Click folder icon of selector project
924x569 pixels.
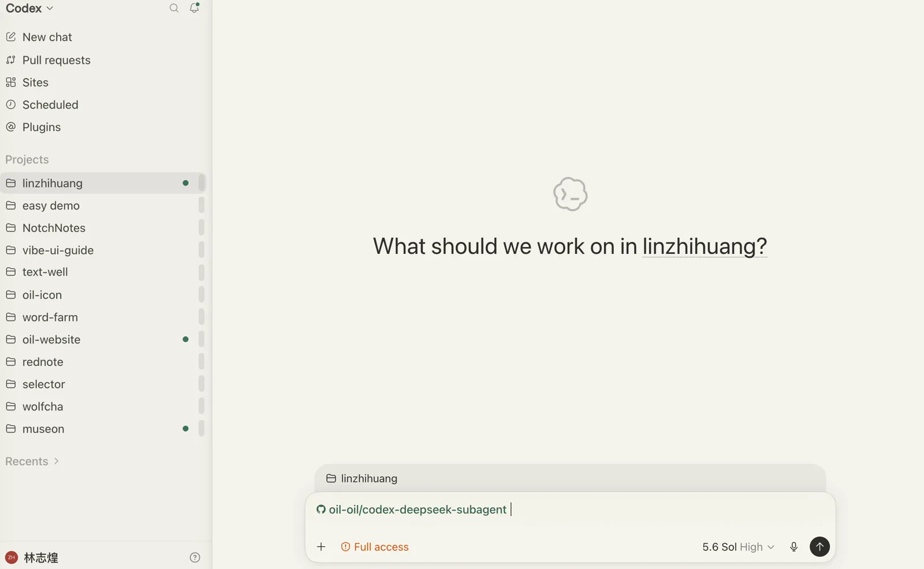[x=10, y=384]
